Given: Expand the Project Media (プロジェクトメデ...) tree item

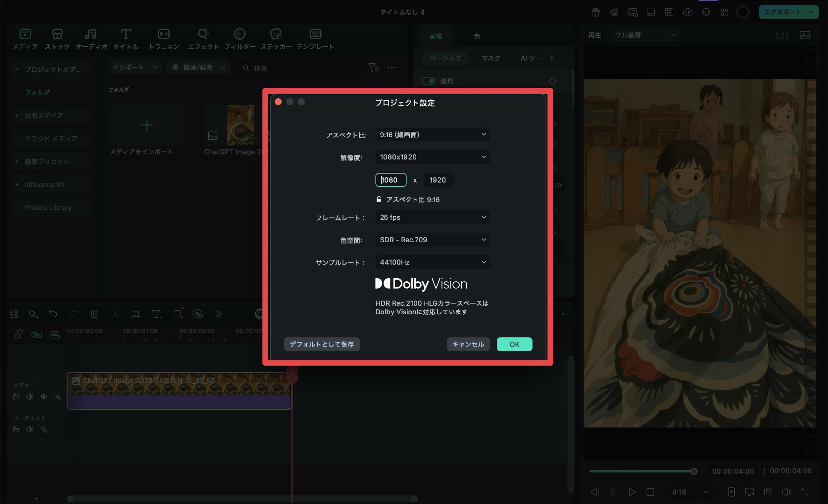Looking at the screenshot, I should pyautogui.click(x=17, y=69).
